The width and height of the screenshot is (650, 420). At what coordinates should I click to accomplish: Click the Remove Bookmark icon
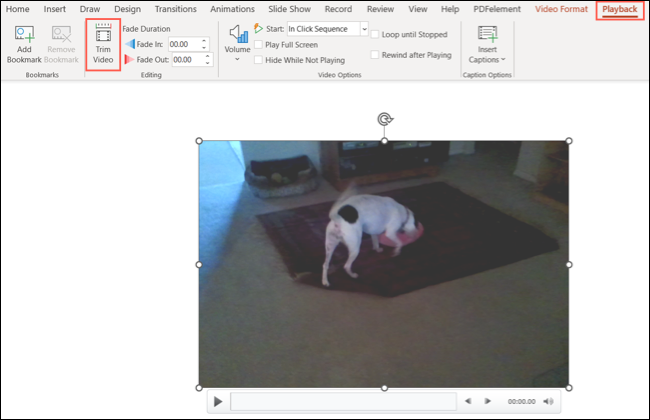coord(61,34)
